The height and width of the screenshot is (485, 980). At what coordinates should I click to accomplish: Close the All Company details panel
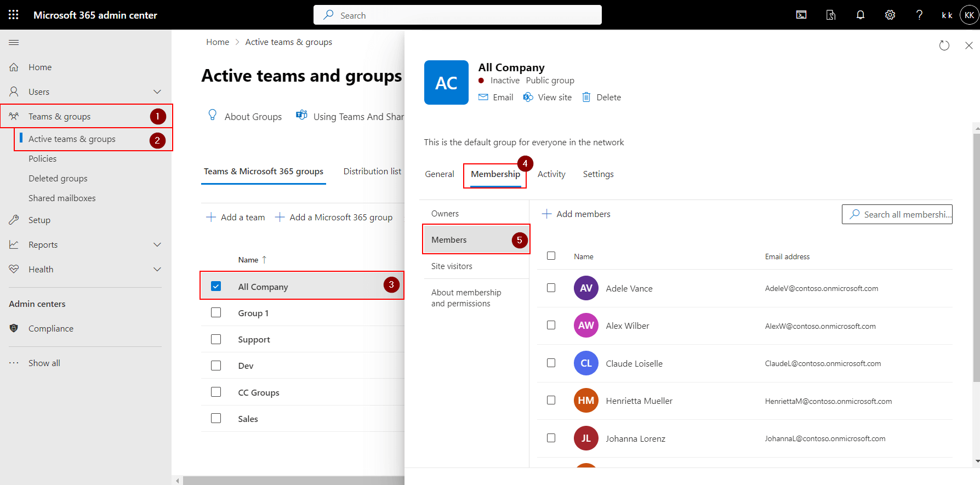coord(969,45)
